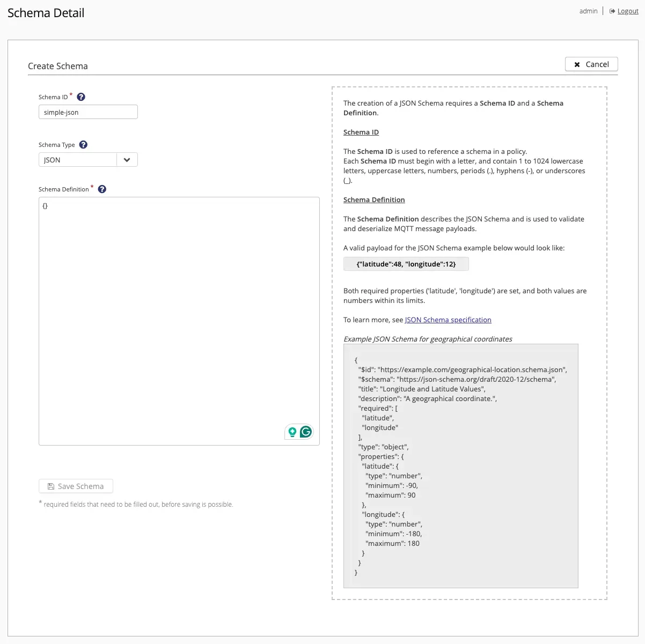Focus the Schema ID field containing simple-json

click(x=88, y=112)
